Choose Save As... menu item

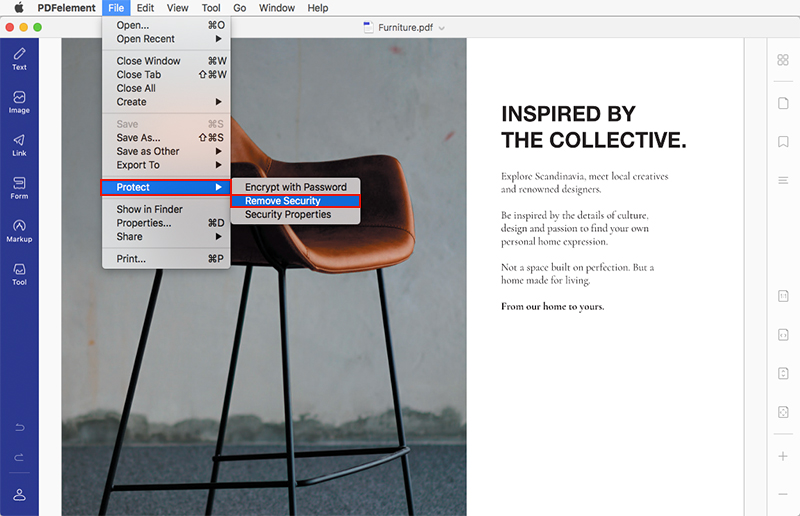166,138
